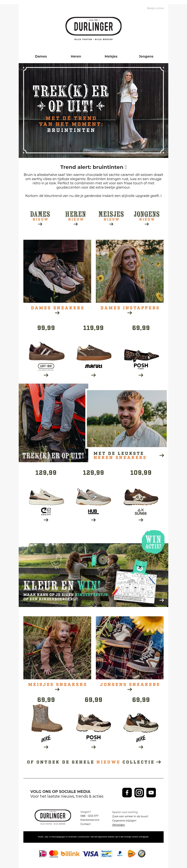Click the arrow under the Cruyff logo
The image size is (187, 868).
pos(46,520)
